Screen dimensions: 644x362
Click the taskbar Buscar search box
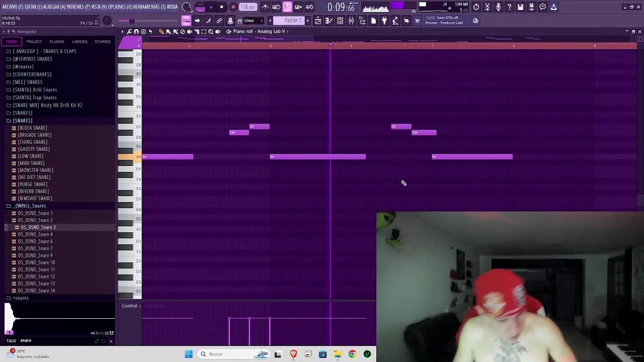234,354
